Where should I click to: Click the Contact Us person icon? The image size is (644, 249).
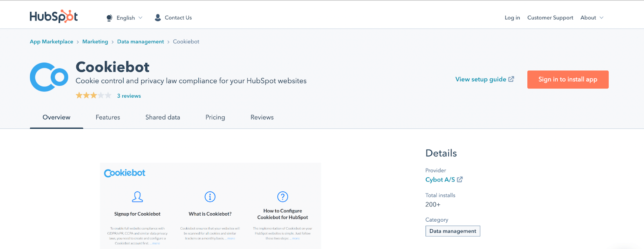(x=158, y=18)
